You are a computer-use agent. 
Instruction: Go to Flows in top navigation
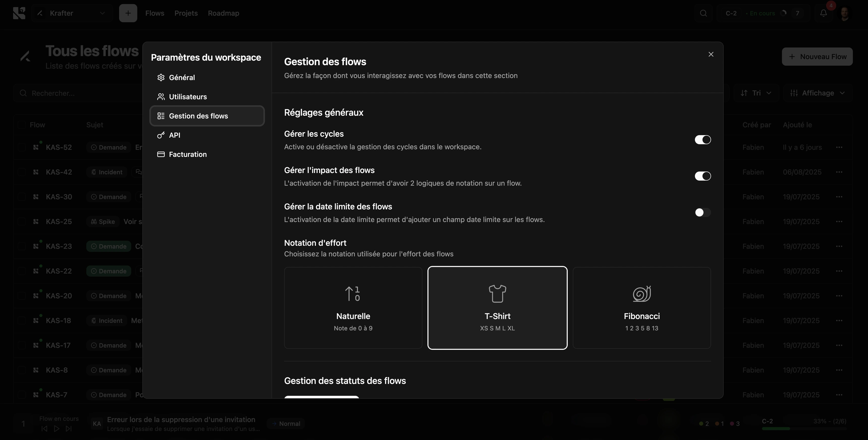pos(155,13)
